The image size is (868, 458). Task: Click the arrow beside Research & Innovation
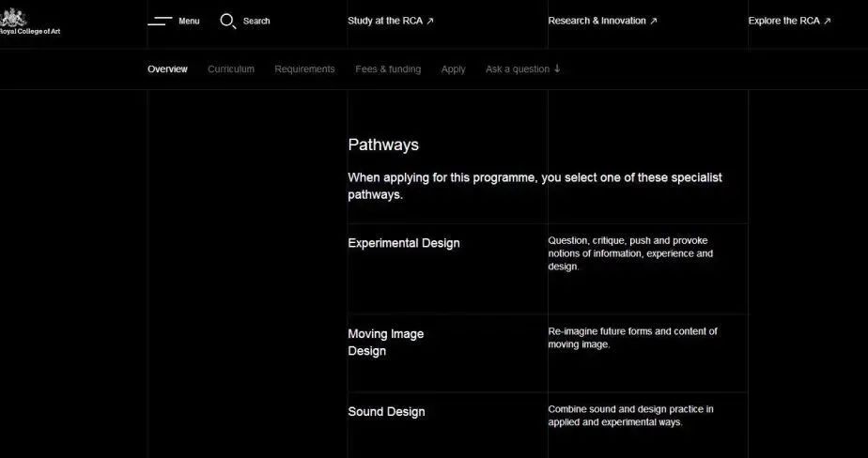click(654, 21)
